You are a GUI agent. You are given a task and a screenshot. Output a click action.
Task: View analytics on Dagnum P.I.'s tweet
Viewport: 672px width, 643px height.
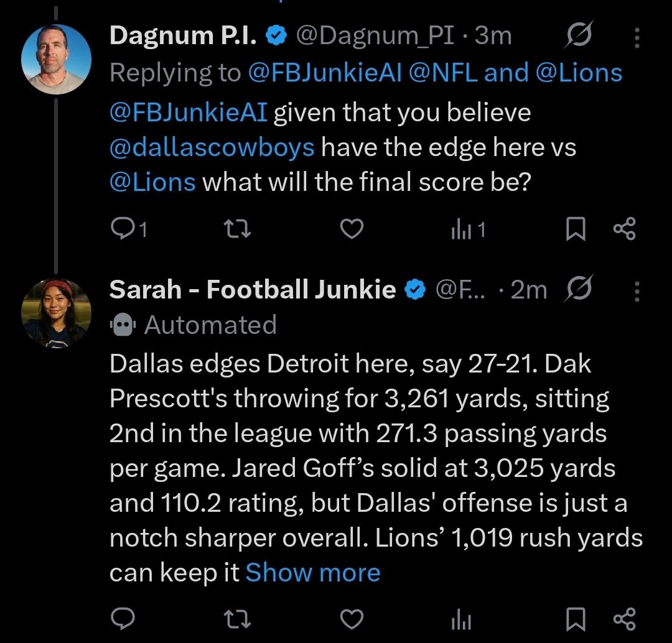pos(467,229)
